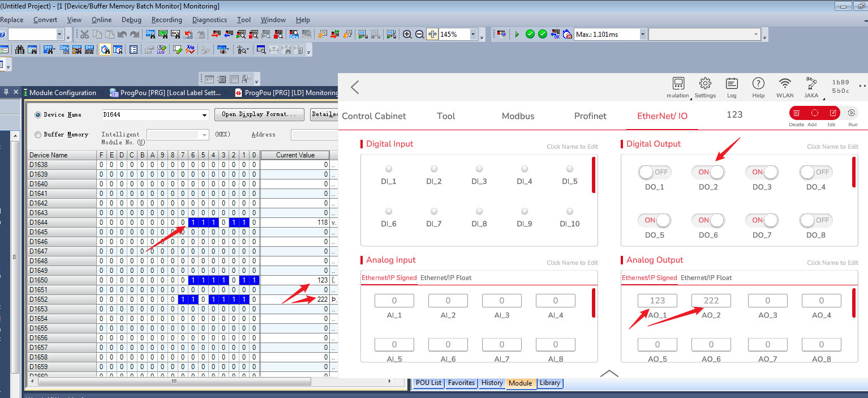Open the 145% zoom level dropdown

473,35
